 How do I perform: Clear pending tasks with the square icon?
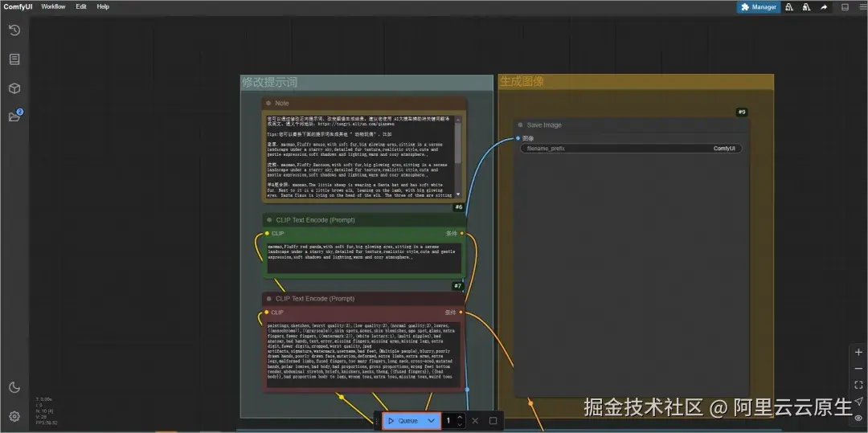[493, 421]
